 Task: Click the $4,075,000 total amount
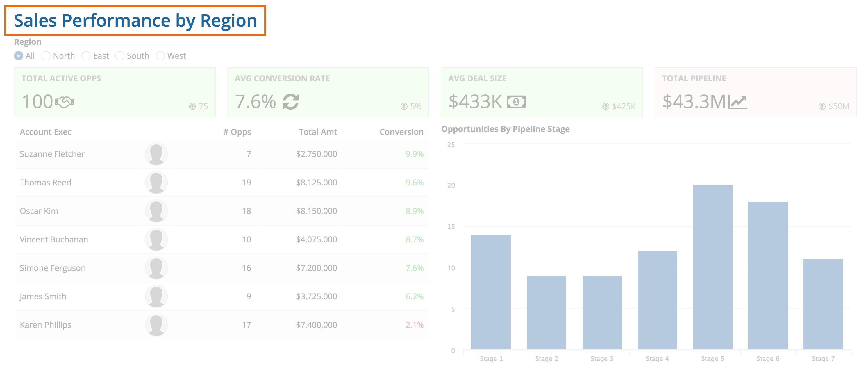[x=316, y=239]
